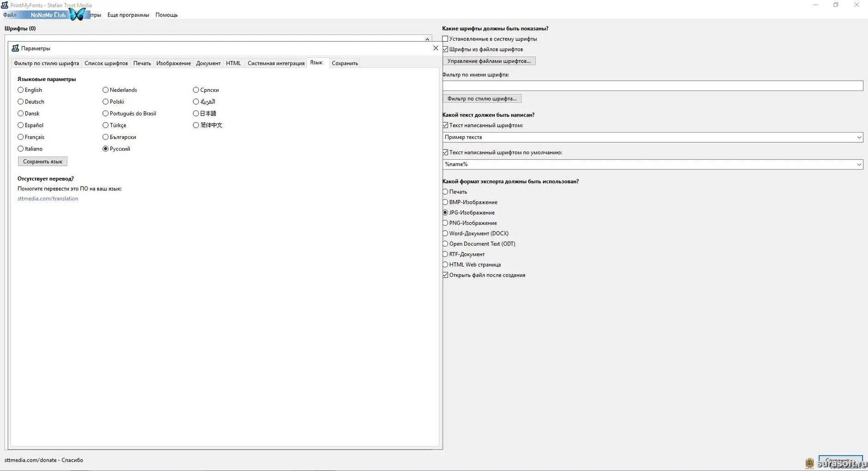Click Фильтр по стилю шрифта button

tap(482, 99)
